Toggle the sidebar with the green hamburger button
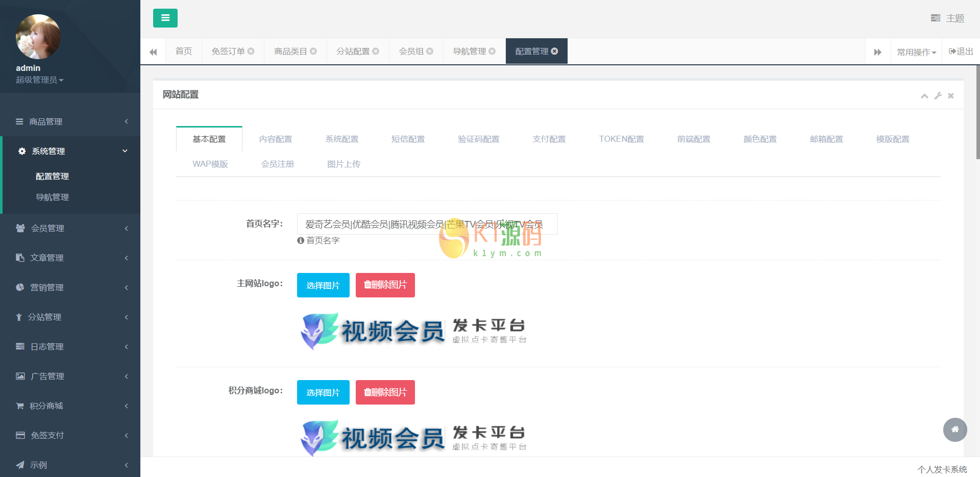980x477 pixels. coord(165,18)
